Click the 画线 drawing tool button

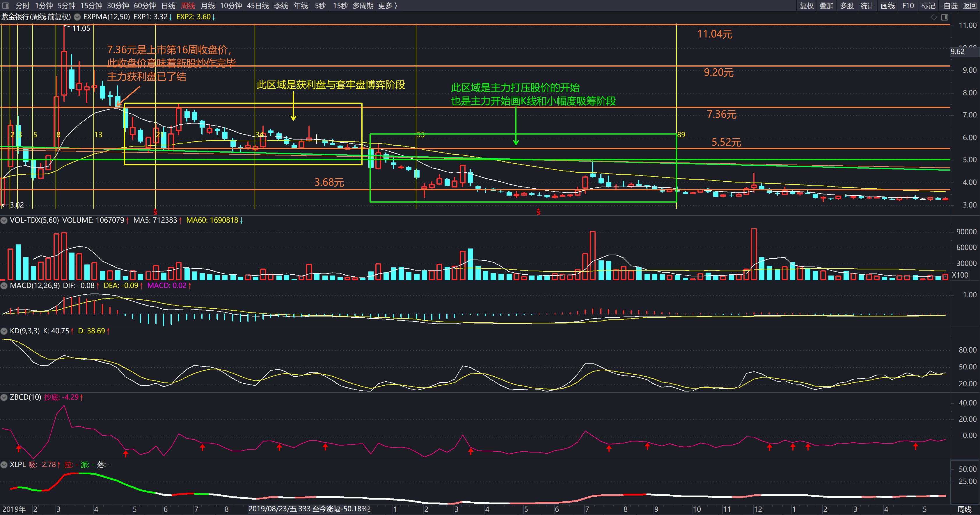887,6
